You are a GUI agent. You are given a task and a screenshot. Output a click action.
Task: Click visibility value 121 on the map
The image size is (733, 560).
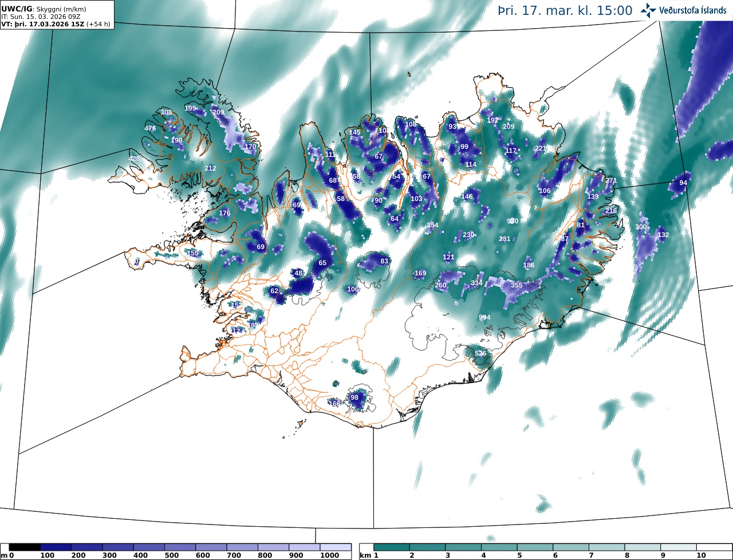pos(448,257)
